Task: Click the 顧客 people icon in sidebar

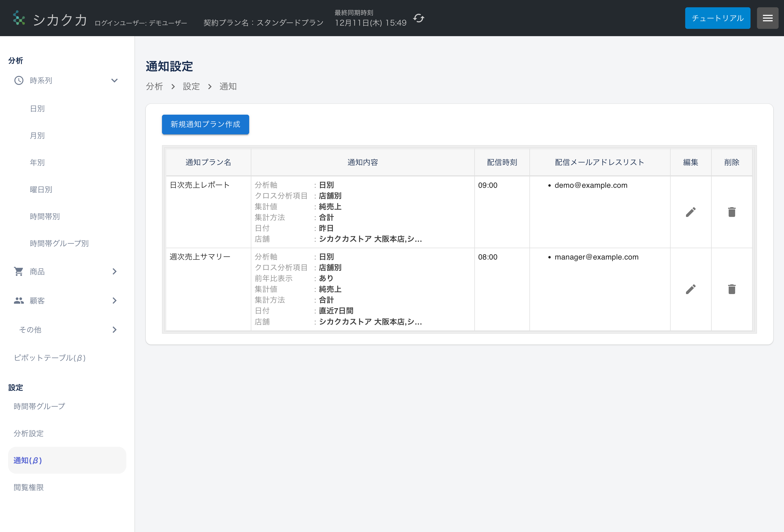Action: coord(19,301)
